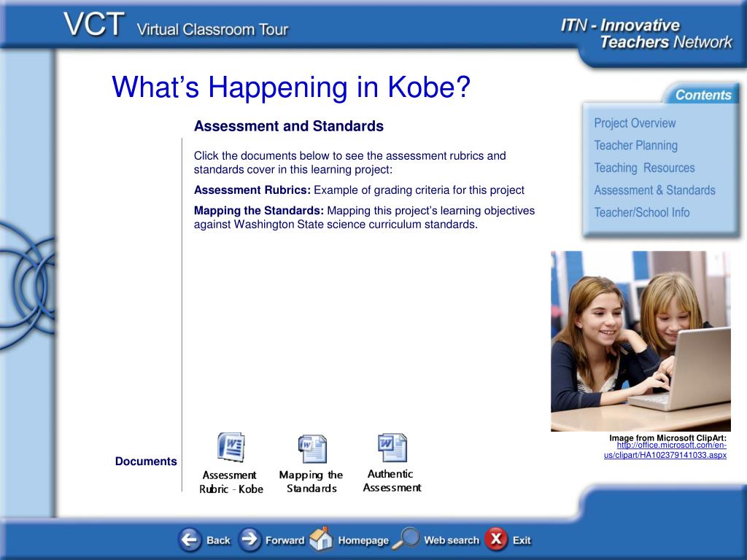Open Teaching Resources in Contents
The width and height of the screenshot is (747, 560).
point(644,168)
